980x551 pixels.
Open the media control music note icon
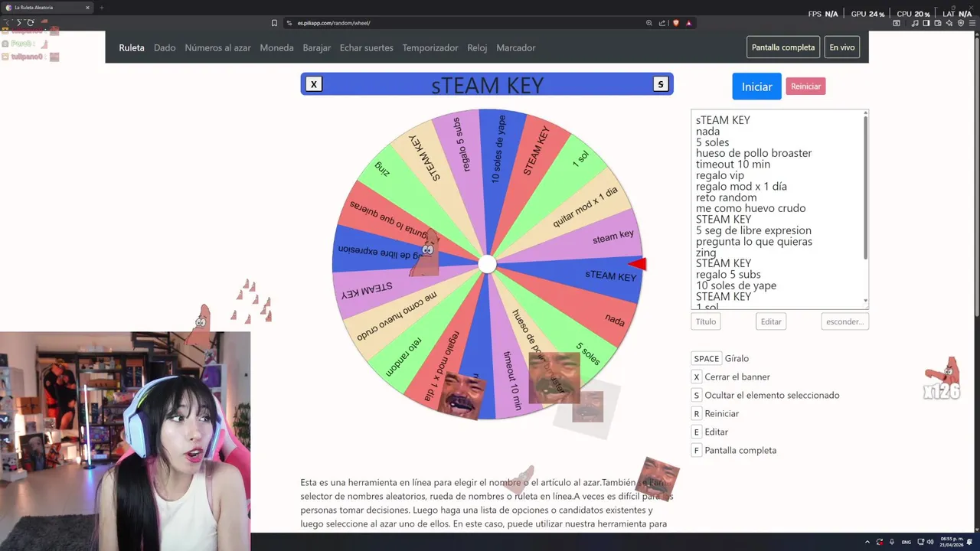pos(915,23)
